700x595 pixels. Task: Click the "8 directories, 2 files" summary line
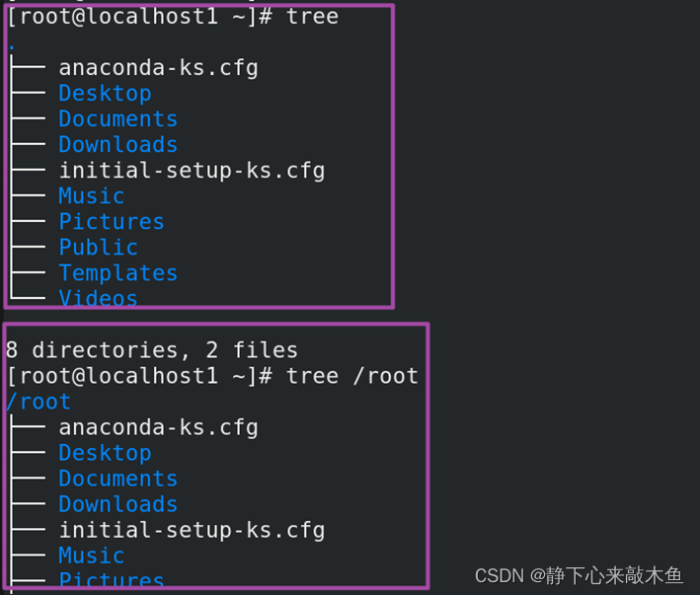click(151, 349)
